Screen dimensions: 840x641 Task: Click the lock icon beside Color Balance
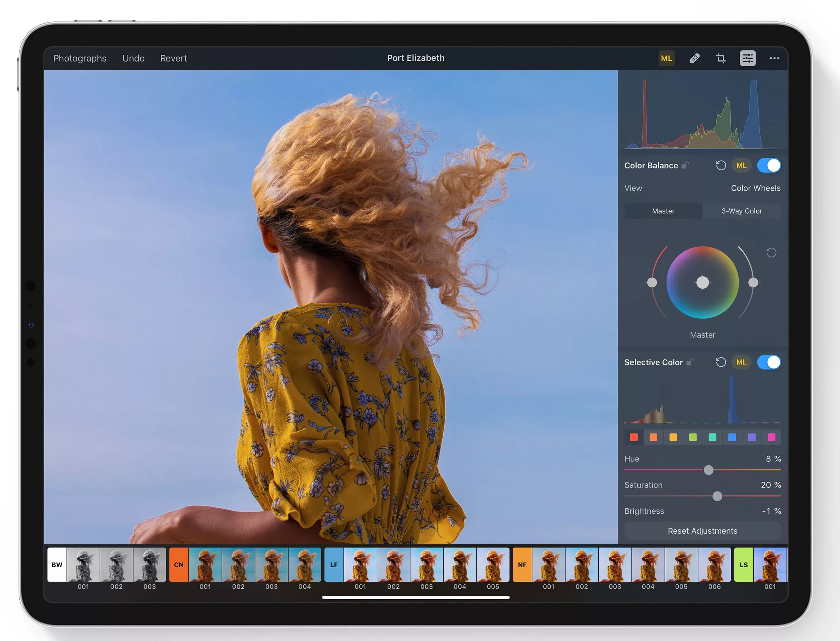[x=685, y=166]
